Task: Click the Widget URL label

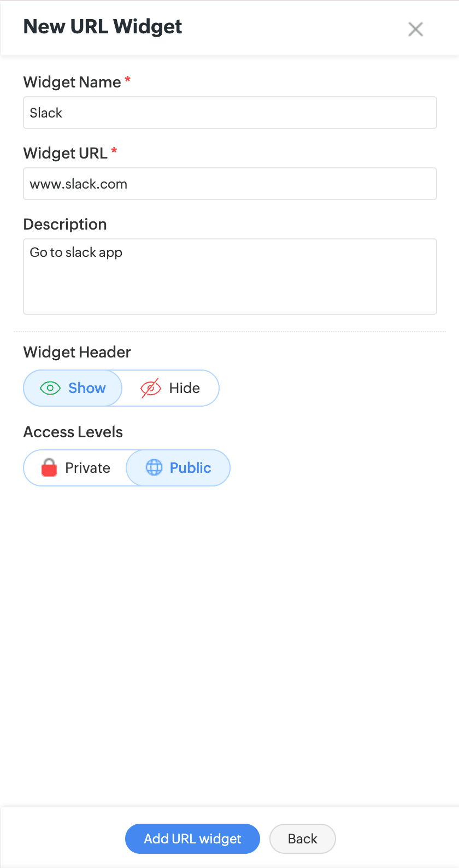Action: (66, 153)
